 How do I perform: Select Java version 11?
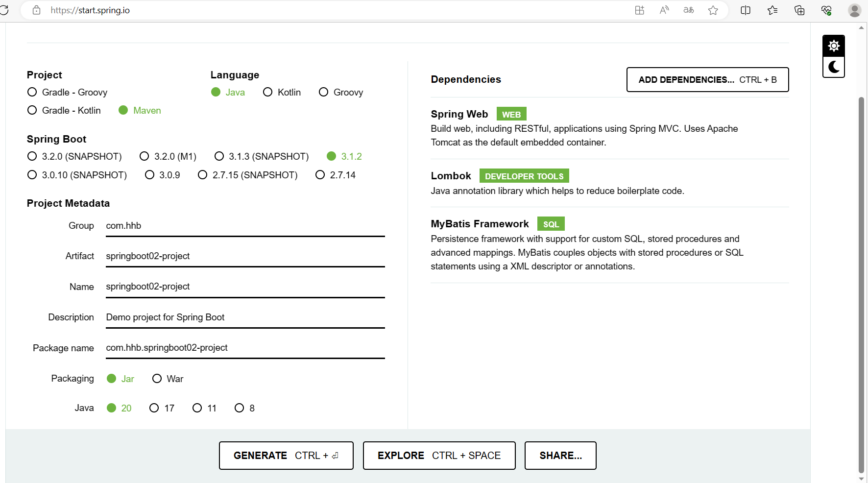(x=205, y=408)
